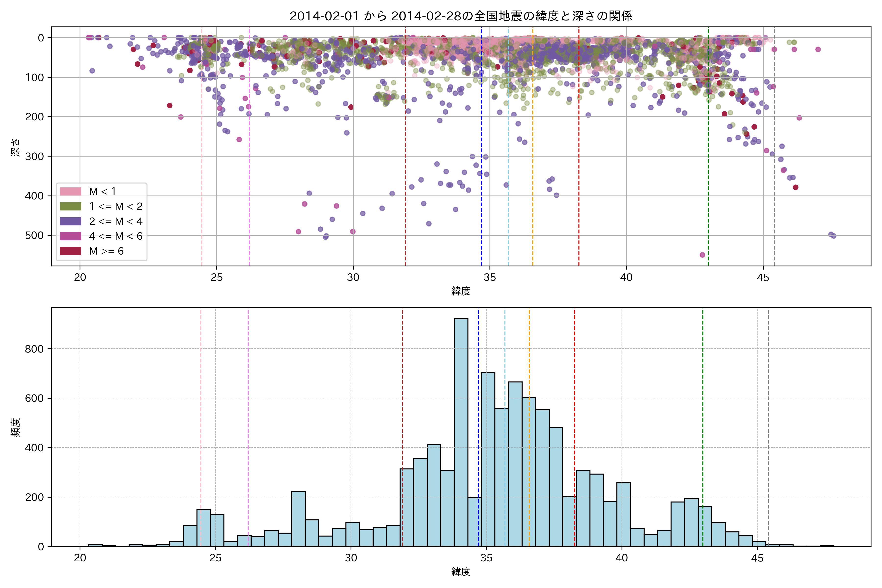Viewport: 882px width, 588px height.
Task: Click the 800 tick label on the frequency axis
Action: point(35,349)
